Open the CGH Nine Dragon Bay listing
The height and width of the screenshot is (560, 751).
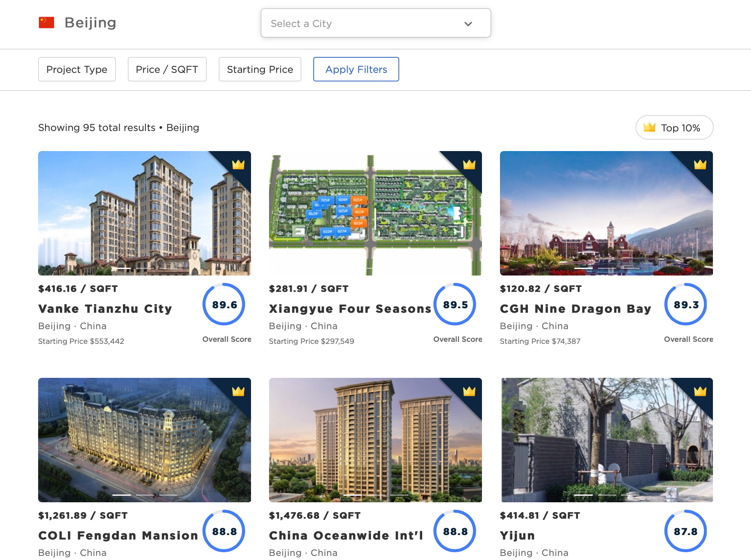coord(575,309)
